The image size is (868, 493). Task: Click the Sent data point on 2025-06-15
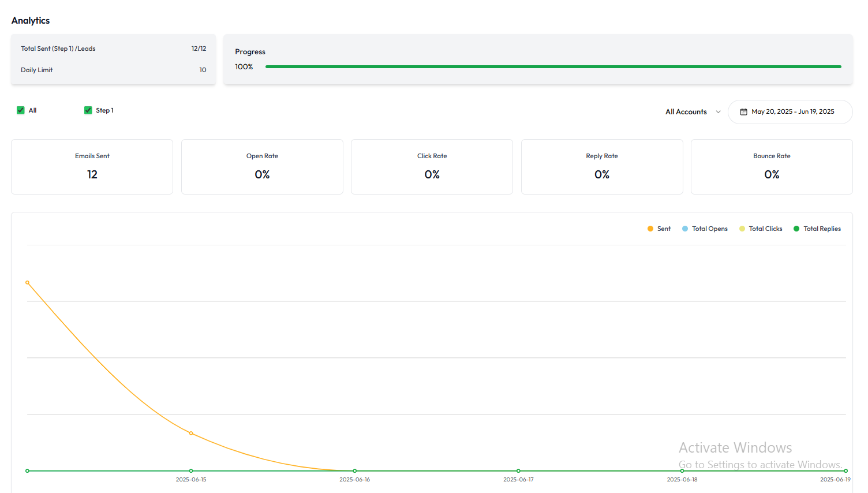(191, 433)
